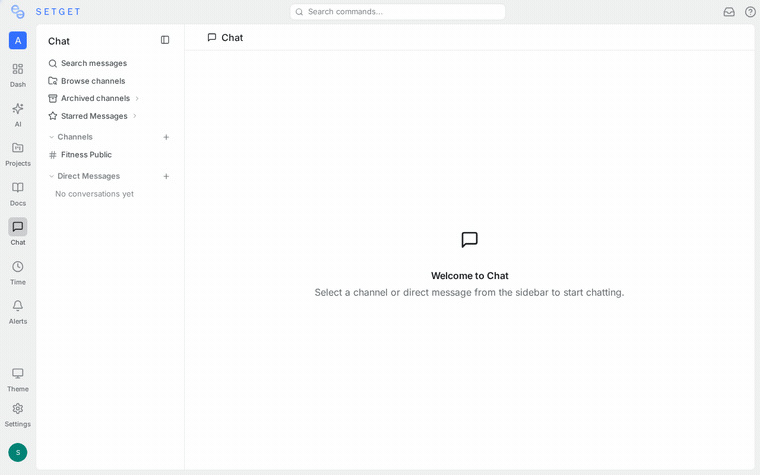
Task: Collapse the Direct Messages section chevron
Action: pyautogui.click(x=51, y=176)
